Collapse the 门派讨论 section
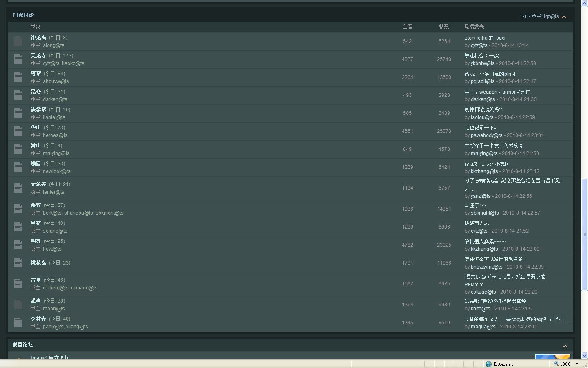This screenshot has width=588, height=368. pyautogui.click(x=564, y=17)
